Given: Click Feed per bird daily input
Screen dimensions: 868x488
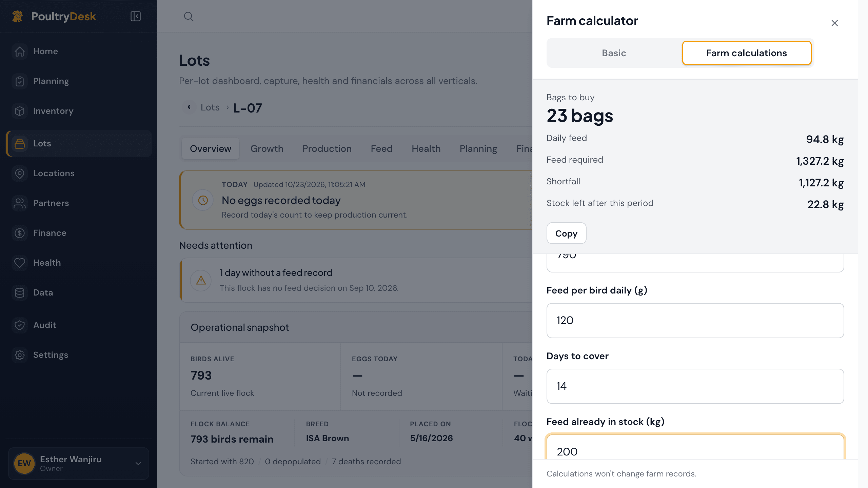Looking at the screenshot, I should tap(695, 321).
